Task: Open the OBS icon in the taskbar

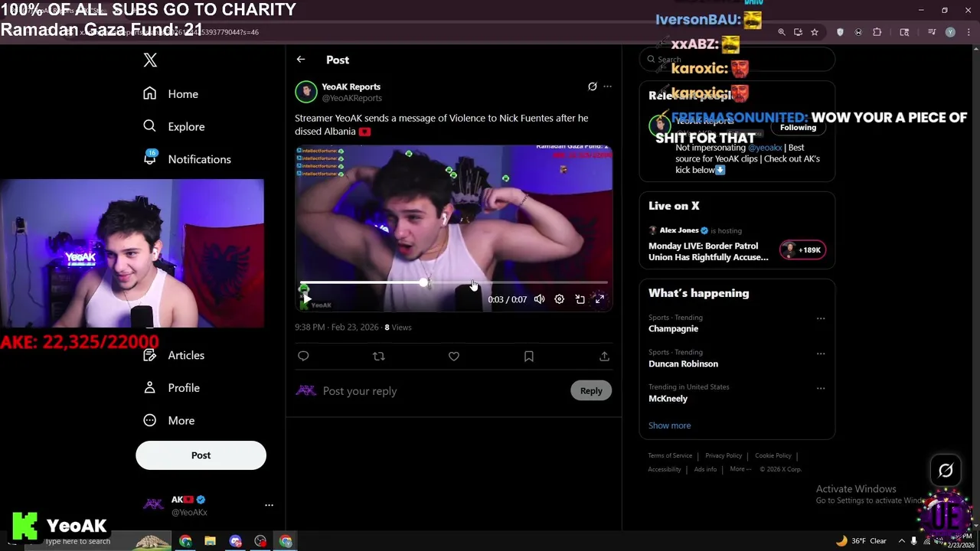Action: [260, 541]
